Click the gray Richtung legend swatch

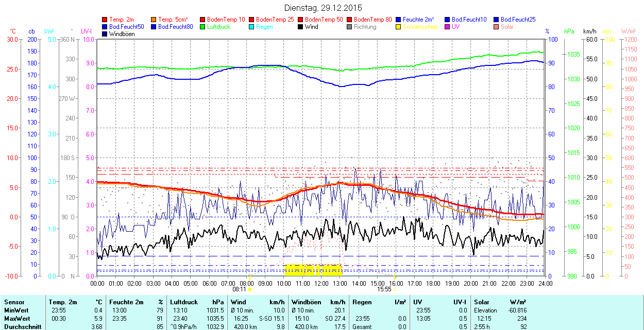[x=349, y=27]
